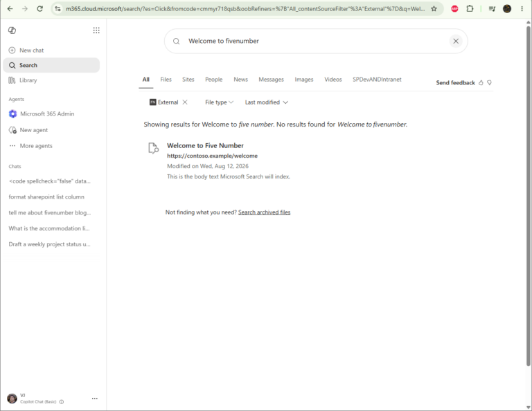This screenshot has height=411, width=532.
Task: Switch to the Videos tab
Action: tap(332, 80)
